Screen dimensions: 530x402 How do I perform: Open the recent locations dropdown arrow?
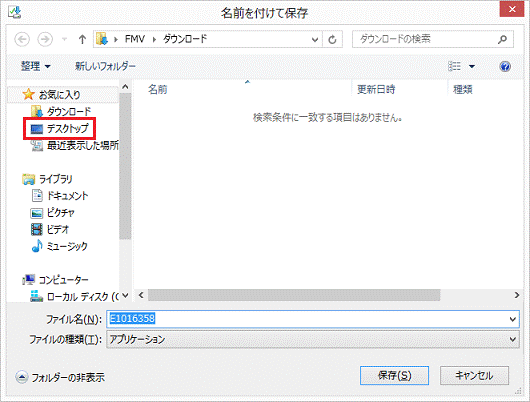64,40
